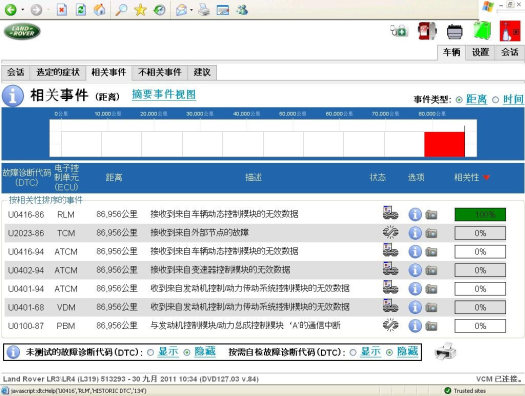Click ECU name PBM

coord(66,326)
